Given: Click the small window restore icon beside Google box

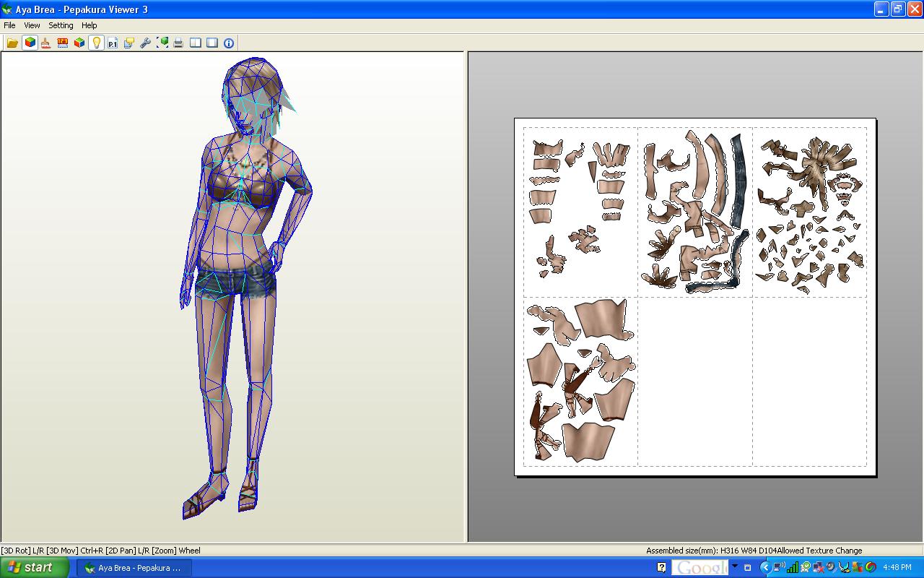Looking at the screenshot, I should click(x=747, y=567).
